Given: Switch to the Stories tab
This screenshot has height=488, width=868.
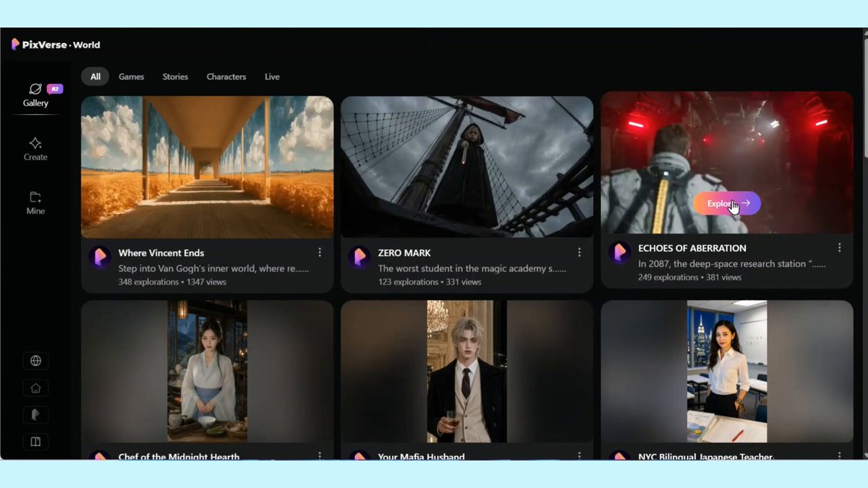Looking at the screenshot, I should coord(175,77).
